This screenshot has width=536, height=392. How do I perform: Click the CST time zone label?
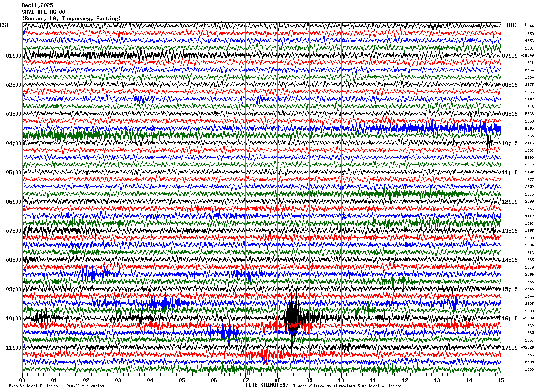click(4, 25)
